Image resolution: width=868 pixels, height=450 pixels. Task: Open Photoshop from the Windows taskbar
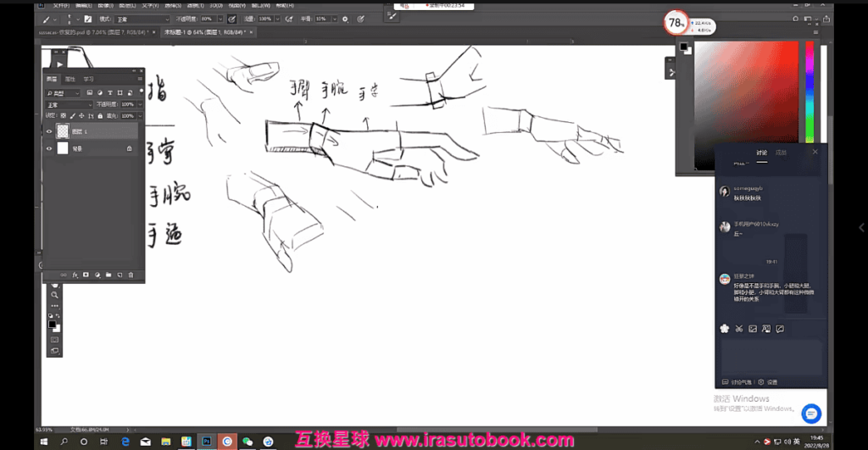tap(206, 442)
